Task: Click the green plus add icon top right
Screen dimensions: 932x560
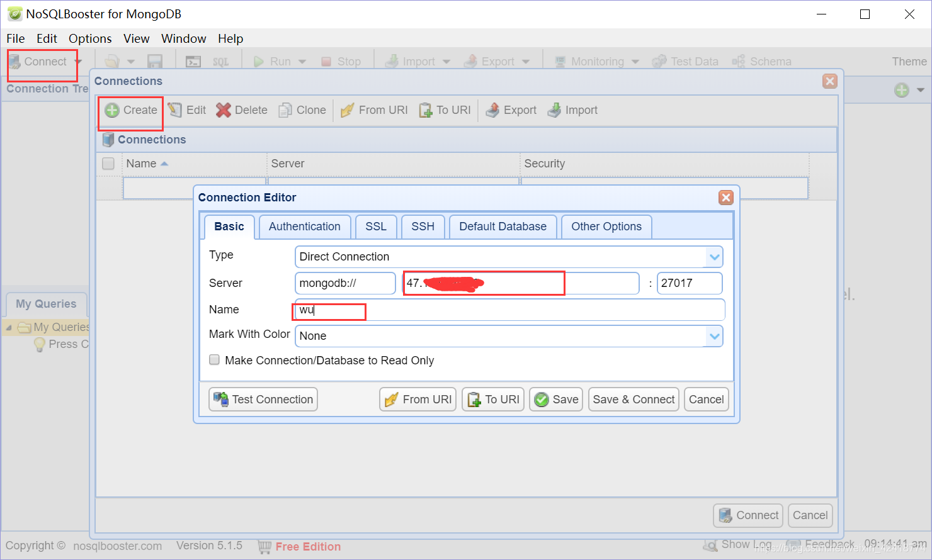Action: [902, 90]
